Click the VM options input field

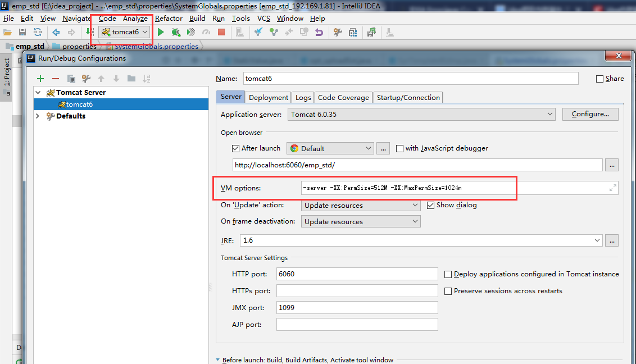[x=460, y=188]
